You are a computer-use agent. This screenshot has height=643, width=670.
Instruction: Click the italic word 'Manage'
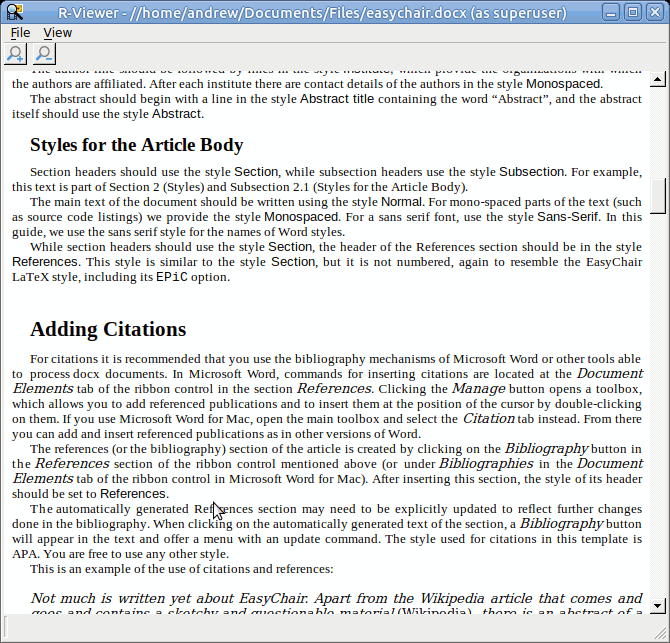click(x=479, y=388)
